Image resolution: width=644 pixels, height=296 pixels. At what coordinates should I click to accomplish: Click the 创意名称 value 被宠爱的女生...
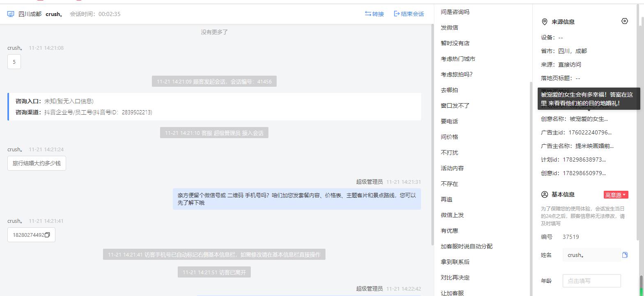click(x=589, y=119)
